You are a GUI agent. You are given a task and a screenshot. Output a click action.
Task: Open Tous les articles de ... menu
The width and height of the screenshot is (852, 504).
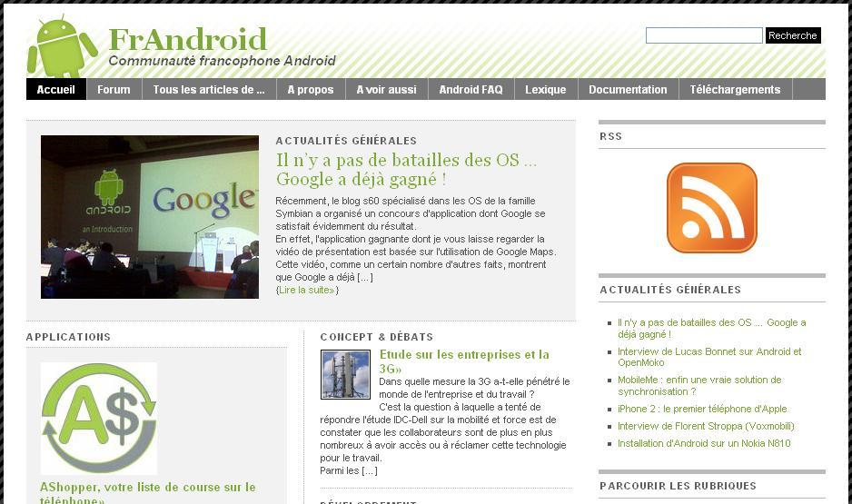pos(209,90)
